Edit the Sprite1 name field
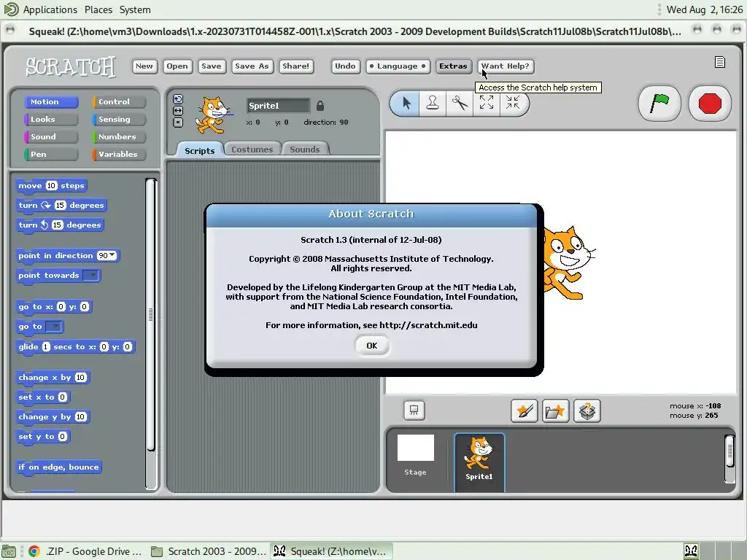747x560 pixels. pos(278,105)
